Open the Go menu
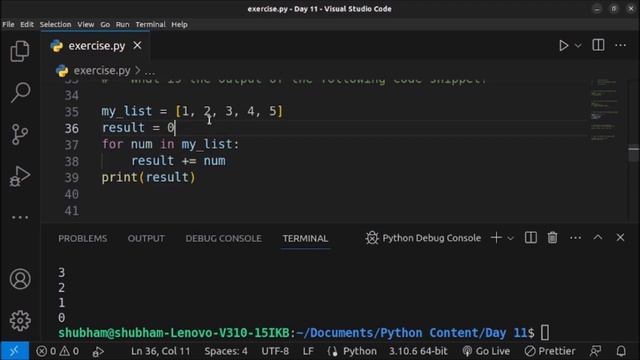640x360 pixels. pos(105,24)
